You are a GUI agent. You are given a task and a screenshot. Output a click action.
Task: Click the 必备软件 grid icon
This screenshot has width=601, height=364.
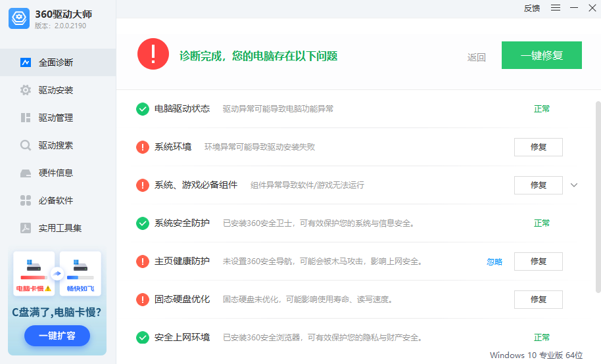pyautogui.click(x=26, y=200)
